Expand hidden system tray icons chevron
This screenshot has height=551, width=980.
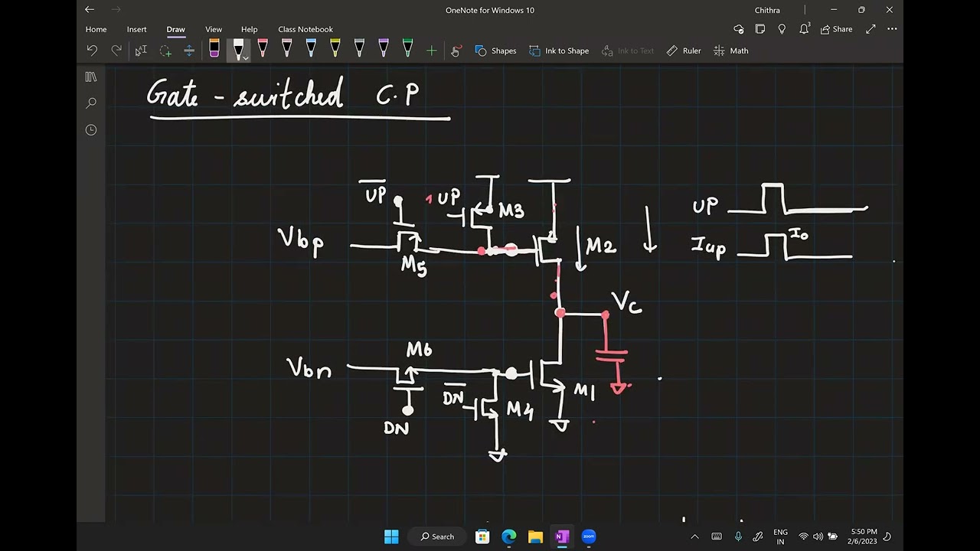[694, 536]
